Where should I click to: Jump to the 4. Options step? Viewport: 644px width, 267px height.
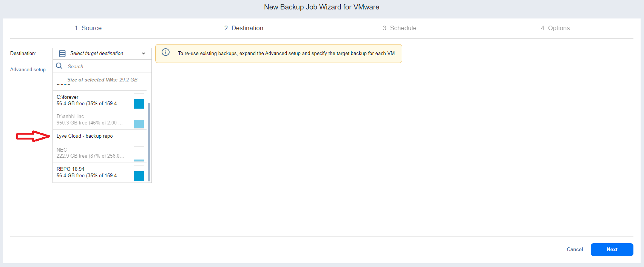coord(555,28)
